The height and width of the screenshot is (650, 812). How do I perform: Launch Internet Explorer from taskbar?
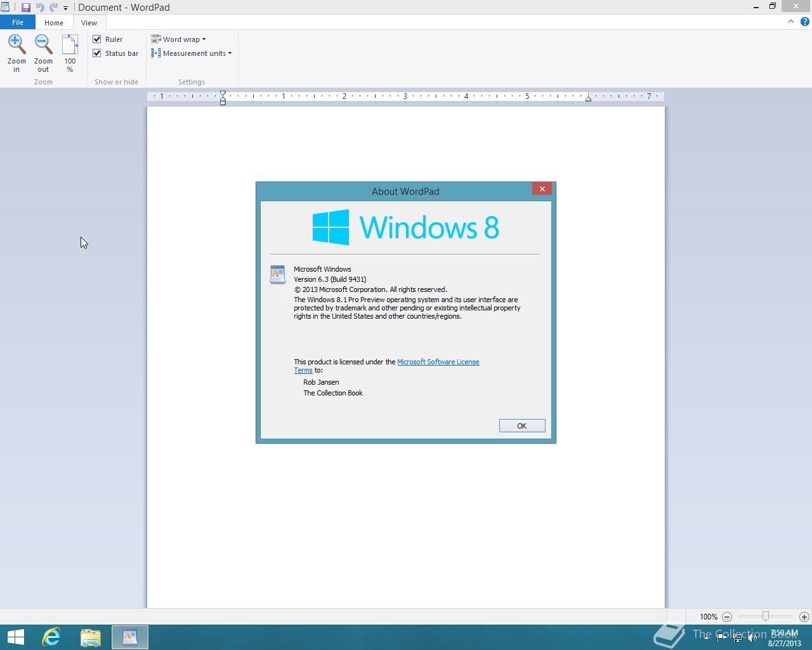click(x=51, y=637)
